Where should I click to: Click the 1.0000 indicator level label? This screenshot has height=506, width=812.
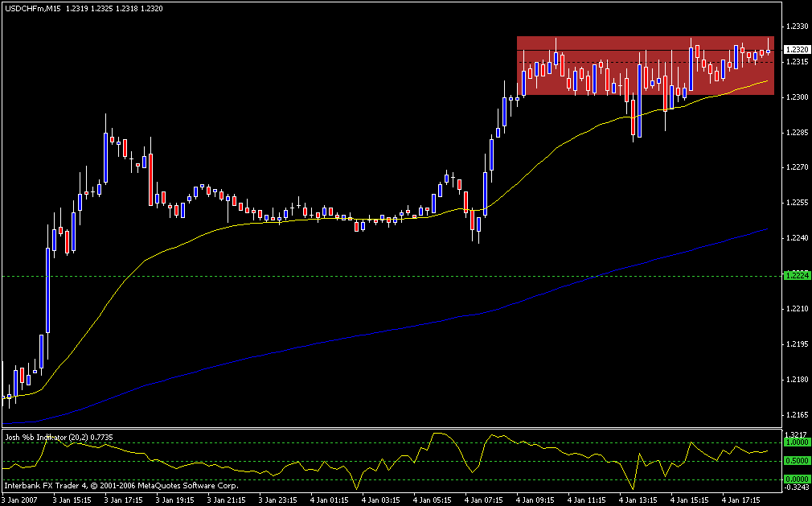pos(796,442)
